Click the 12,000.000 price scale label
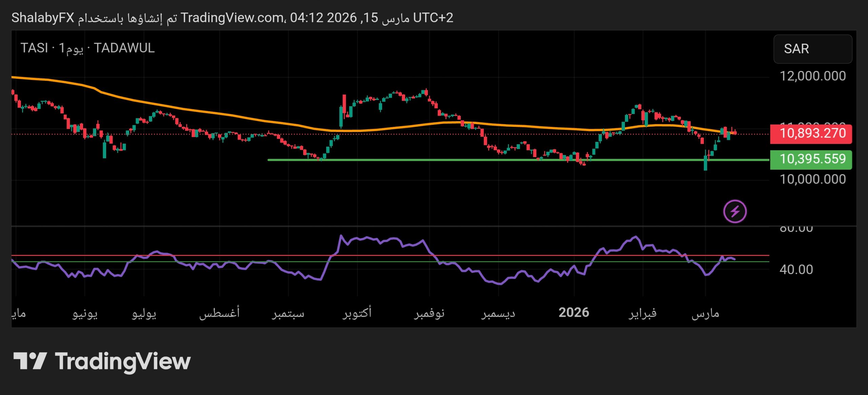This screenshot has height=395, width=868. [x=812, y=76]
